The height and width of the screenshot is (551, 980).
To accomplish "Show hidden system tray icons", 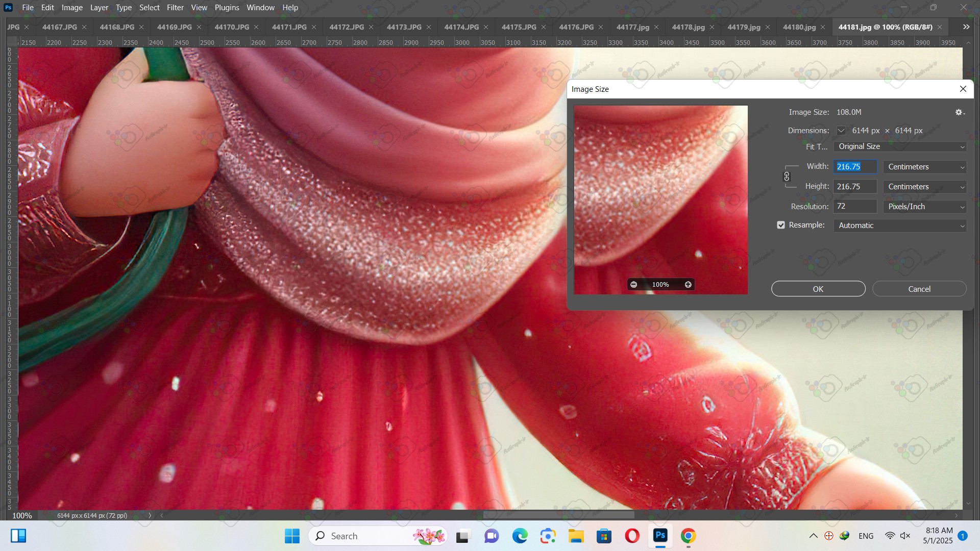I will click(x=813, y=536).
